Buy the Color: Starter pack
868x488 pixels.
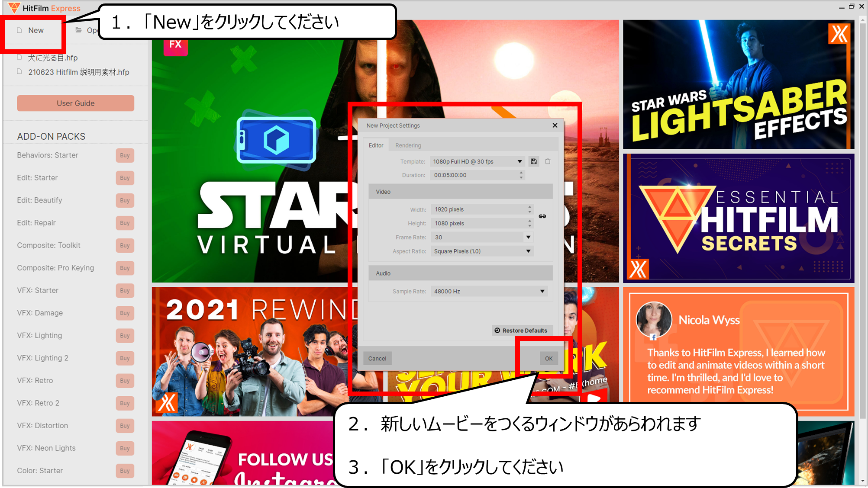click(x=125, y=470)
